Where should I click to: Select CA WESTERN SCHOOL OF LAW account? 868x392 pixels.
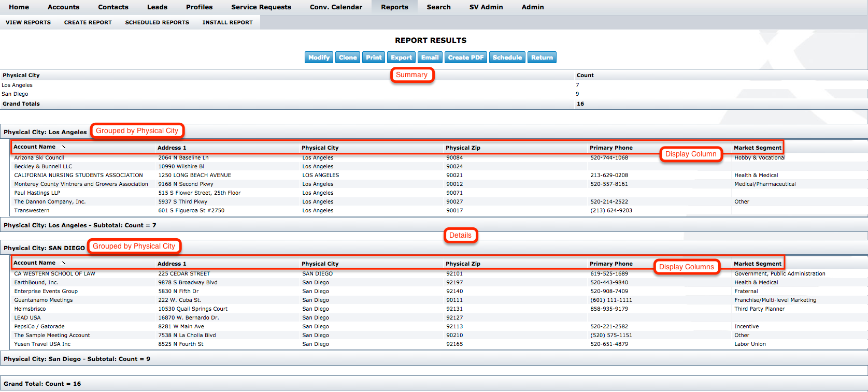[54, 273]
